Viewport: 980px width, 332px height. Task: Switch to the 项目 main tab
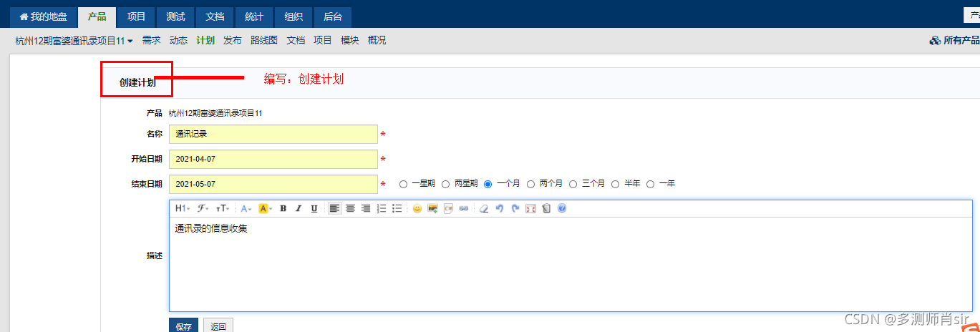click(136, 16)
